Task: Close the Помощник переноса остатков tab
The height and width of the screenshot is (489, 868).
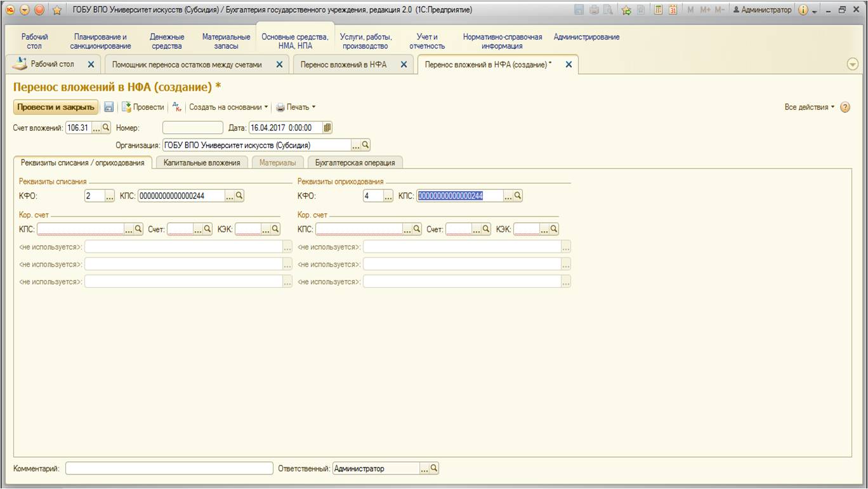Action: (279, 65)
